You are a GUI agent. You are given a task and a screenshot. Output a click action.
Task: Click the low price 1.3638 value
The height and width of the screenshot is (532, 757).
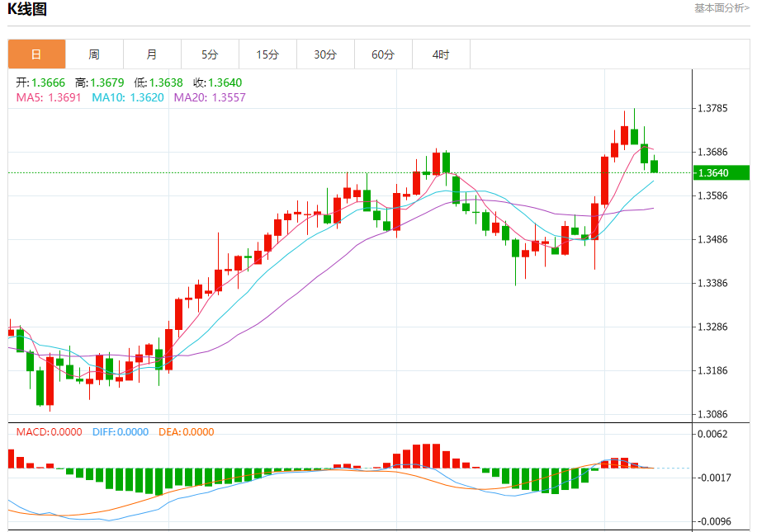coord(166,83)
